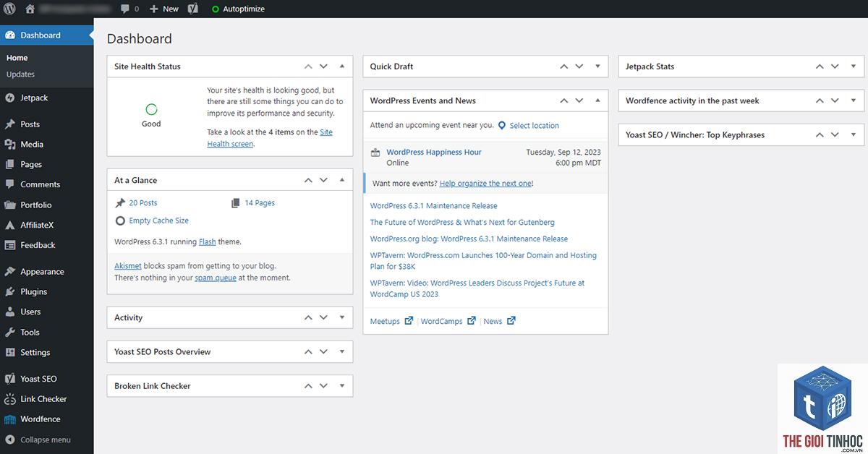This screenshot has height=454, width=868.
Task: Collapse the At a Glance panel
Action: (342, 180)
